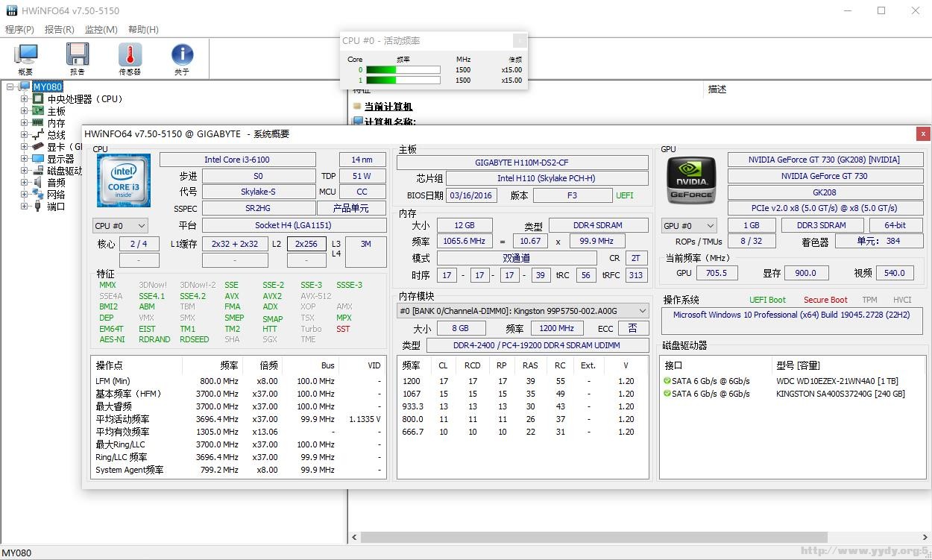The image size is (932, 560).
Task: Click the System Agent频率 row
Action: [x=239, y=470]
